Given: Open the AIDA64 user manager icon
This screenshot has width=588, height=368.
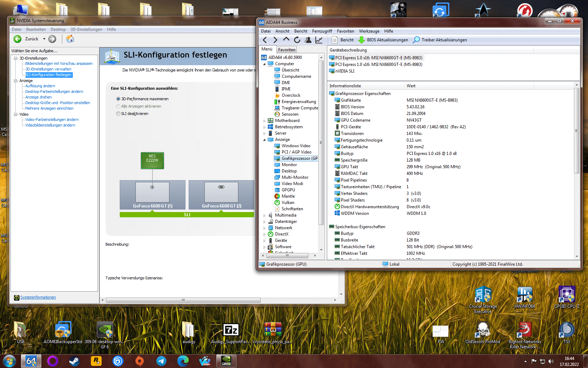Looking at the screenshot, I should point(308,40).
